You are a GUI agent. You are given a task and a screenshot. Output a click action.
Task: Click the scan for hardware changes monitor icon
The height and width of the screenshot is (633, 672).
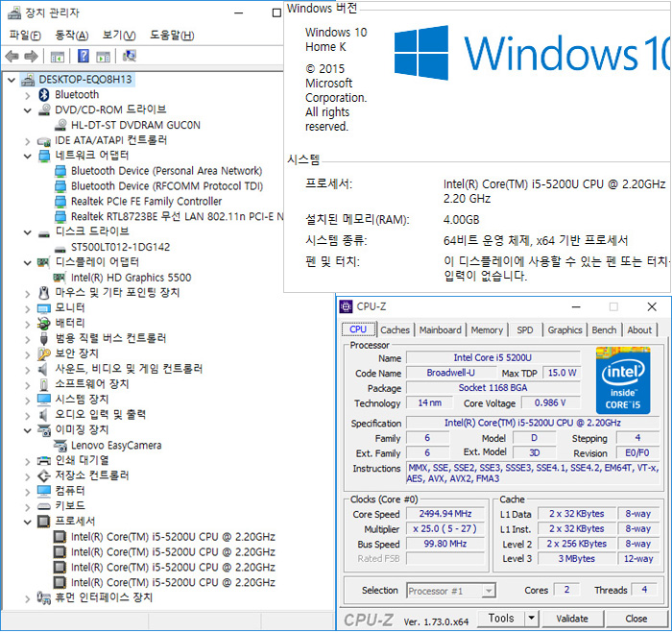(x=130, y=56)
